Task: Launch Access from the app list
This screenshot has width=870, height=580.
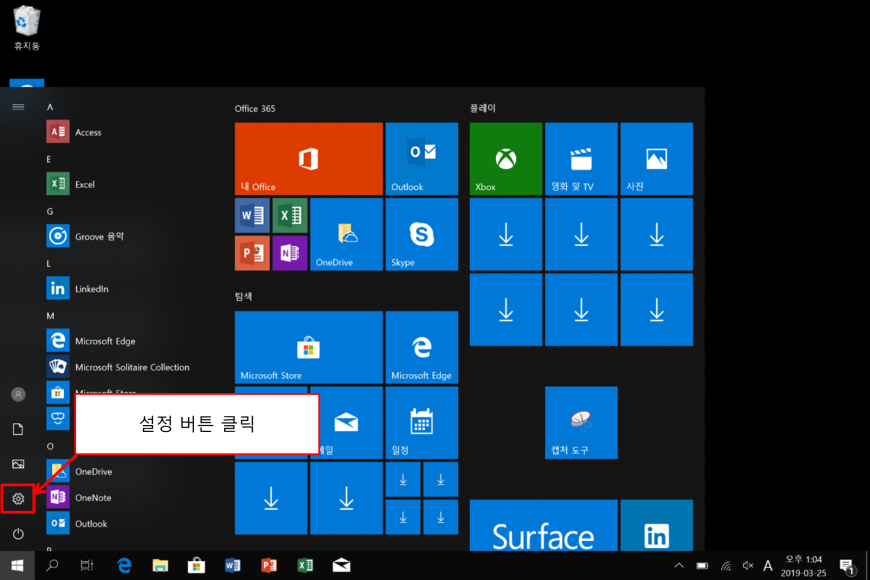Action: click(74, 132)
